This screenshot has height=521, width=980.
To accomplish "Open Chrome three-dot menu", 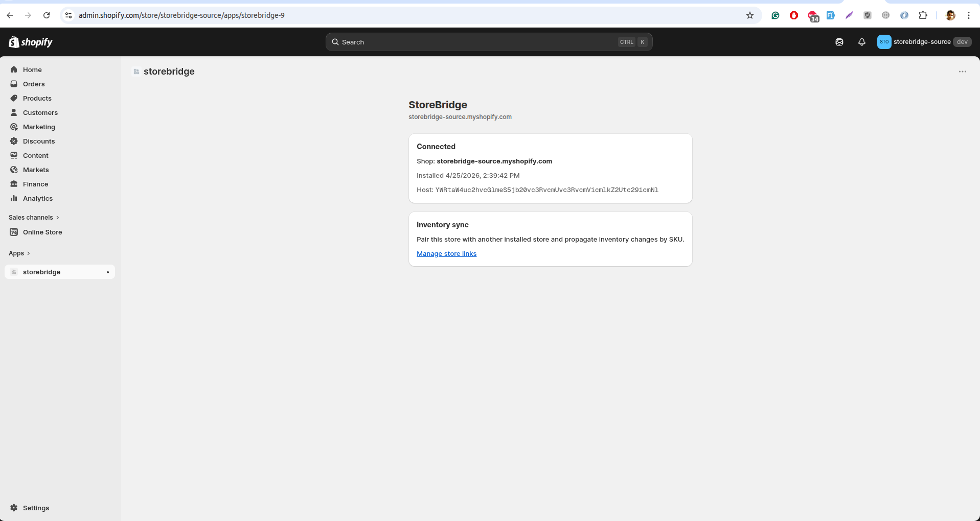I will [969, 15].
